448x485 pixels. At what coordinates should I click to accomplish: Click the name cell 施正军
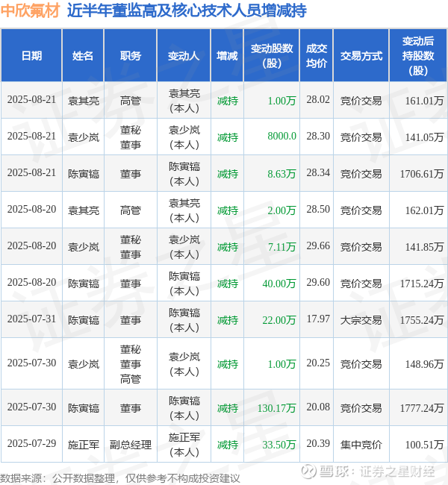click(84, 445)
